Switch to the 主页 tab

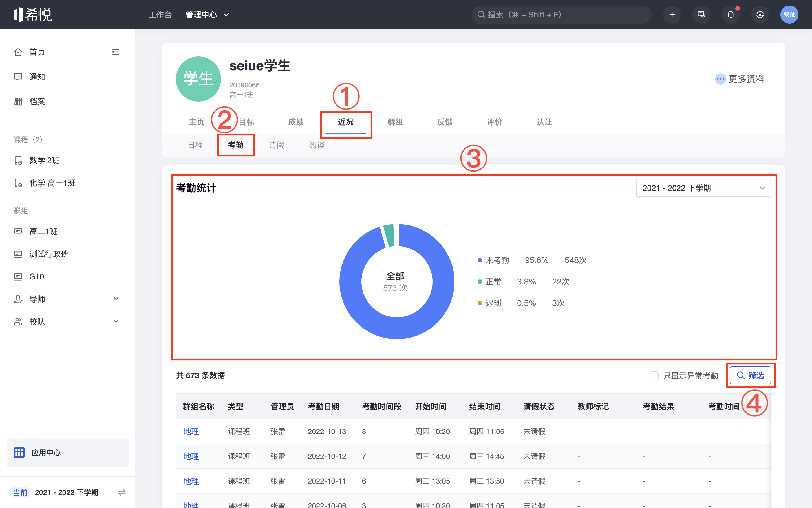(197, 122)
